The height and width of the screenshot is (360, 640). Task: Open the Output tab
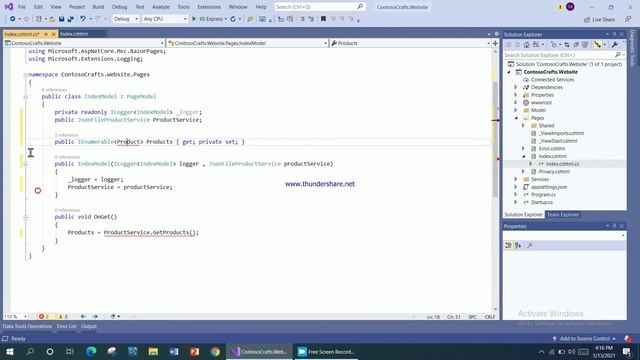89,326
